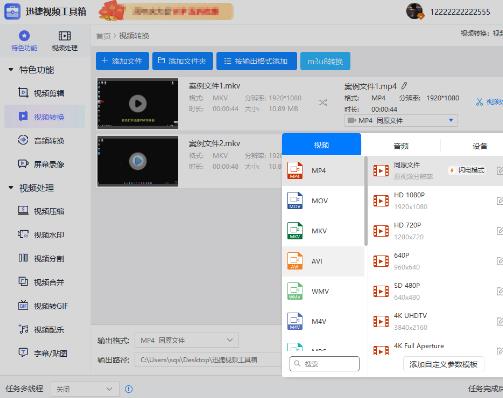Click the promotional banner at the top

(x=166, y=11)
